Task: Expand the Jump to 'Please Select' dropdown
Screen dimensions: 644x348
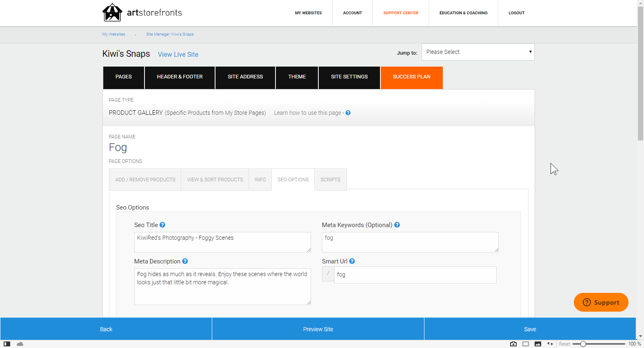Action: point(478,52)
